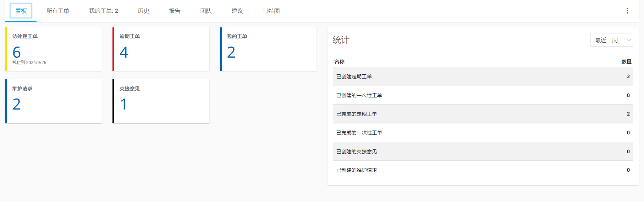Select the 维护请求 card
644x202 pixels.
point(54,101)
